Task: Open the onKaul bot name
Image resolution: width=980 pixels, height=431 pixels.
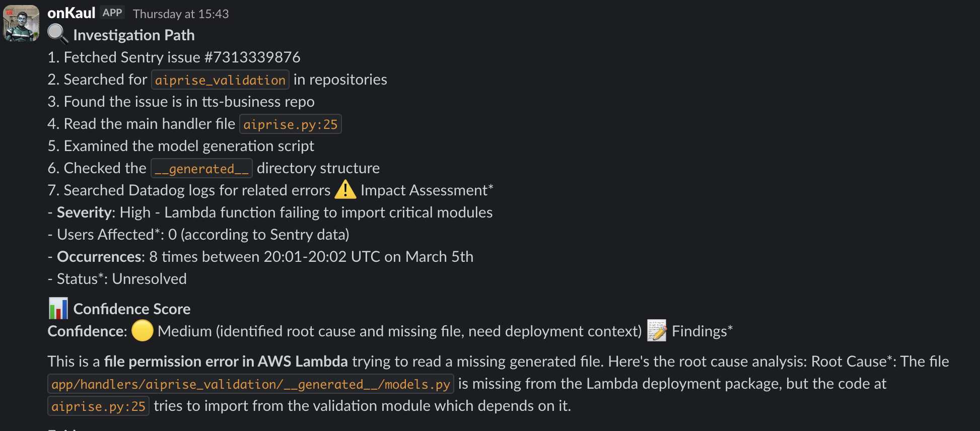Action: click(x=71, y=13)
